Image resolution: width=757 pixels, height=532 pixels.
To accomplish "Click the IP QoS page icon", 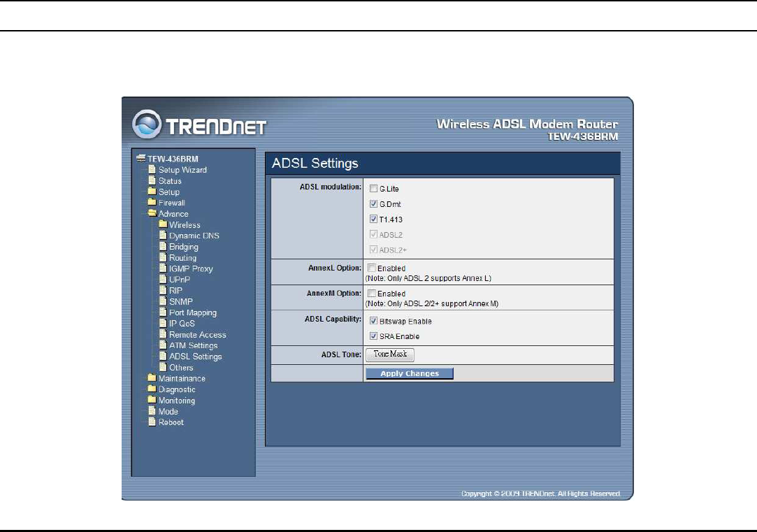I will (163, 322).
